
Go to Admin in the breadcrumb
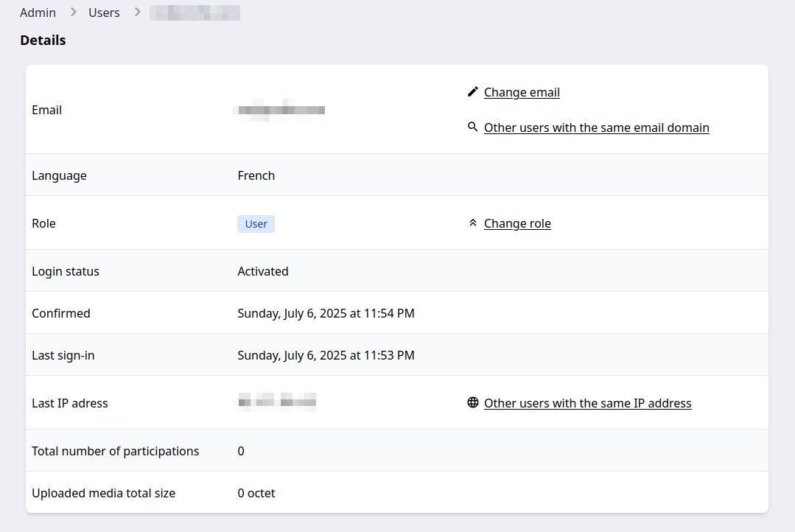(x=38, y=13)
